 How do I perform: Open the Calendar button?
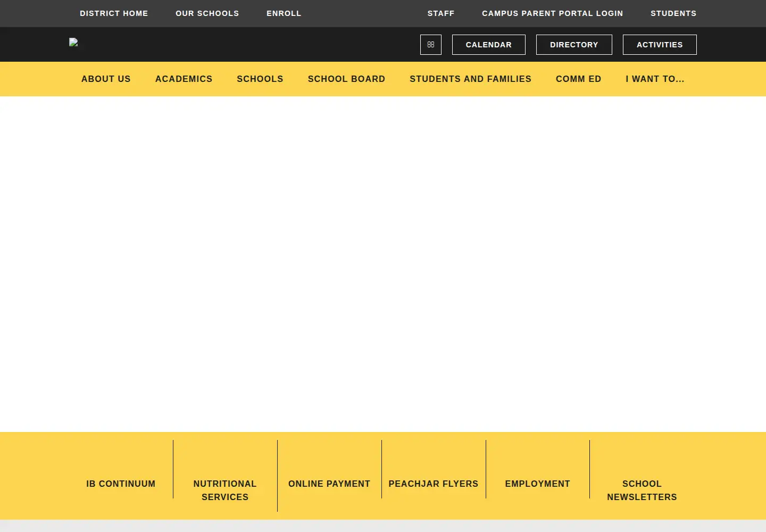click(489, 45)
